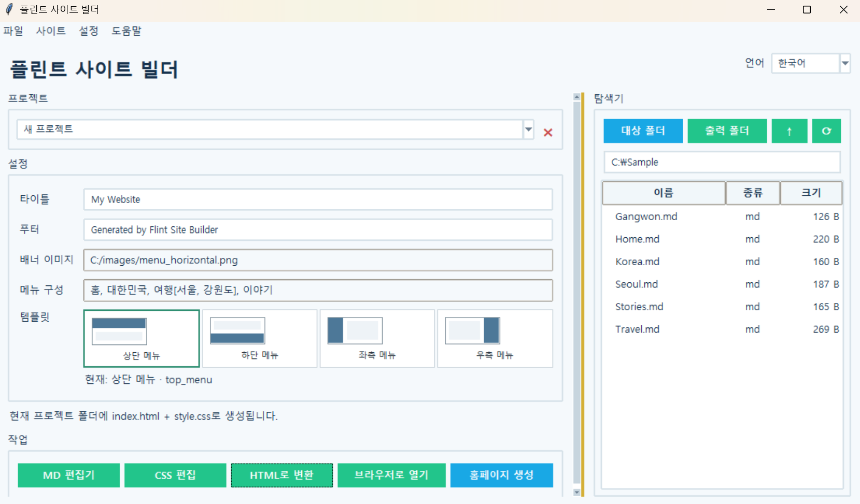Open the 파일 menu
This screenshot has width=860, height=504.
[13, 31]
